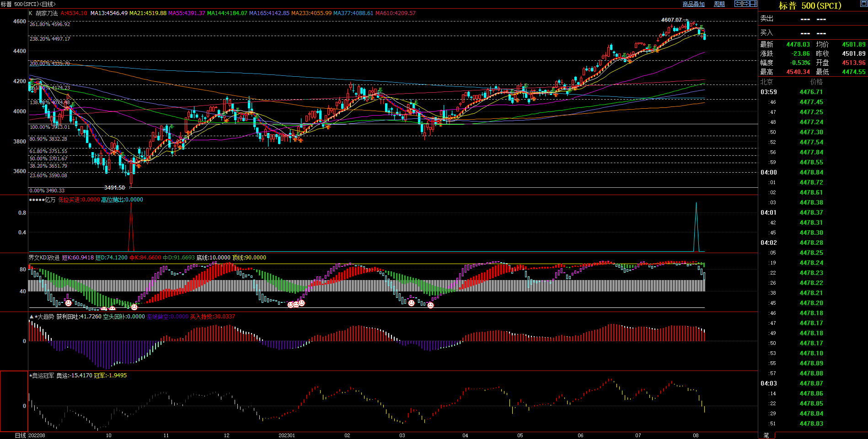
Task: Click the star icon beside 奥运冠军 indicator
Action: click(x=31, y=376)
